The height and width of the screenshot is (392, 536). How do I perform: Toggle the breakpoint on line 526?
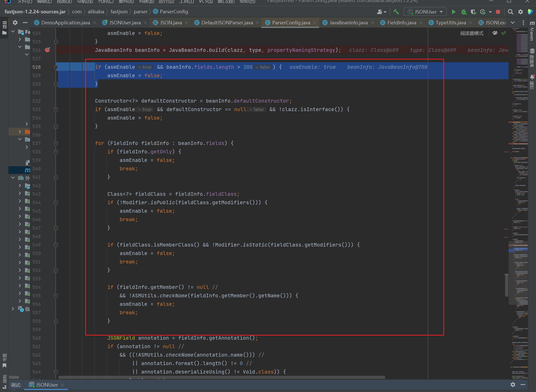[47, 50]
